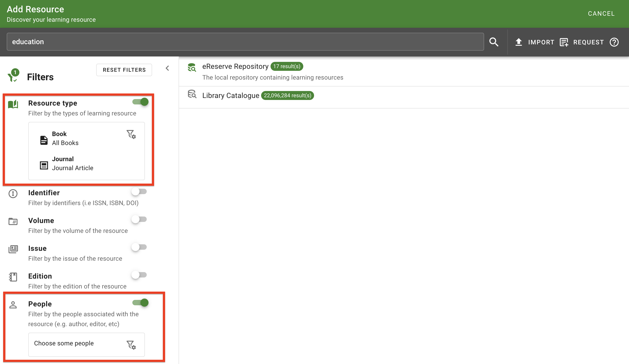Open the people filter settings gear

pos(131,345)
